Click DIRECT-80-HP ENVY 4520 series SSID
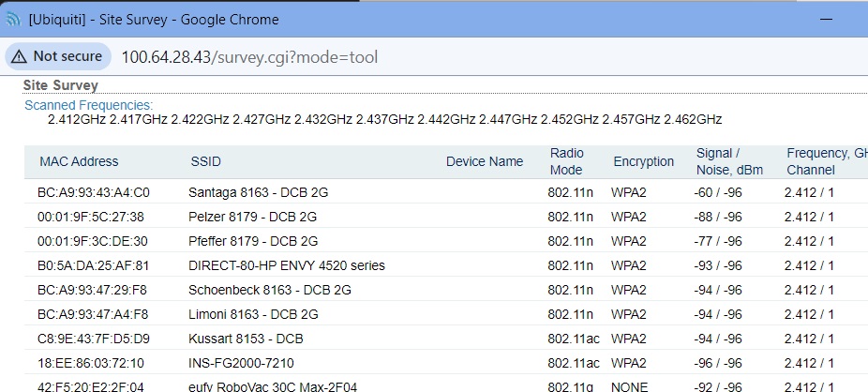868x392 pixels. click(286, 265)
